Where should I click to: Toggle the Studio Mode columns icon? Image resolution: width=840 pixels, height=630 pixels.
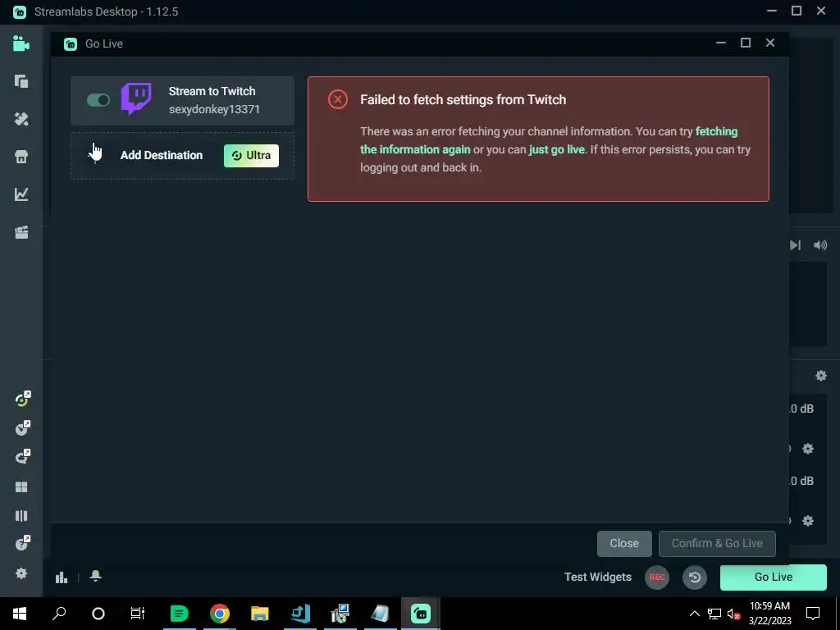(x=21, y=516)
